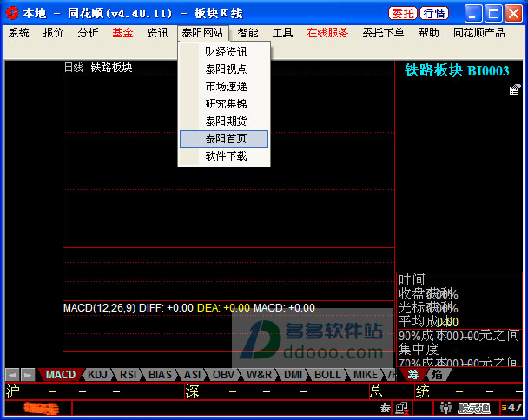
Task: Click the left indicator scroll arrow
Action: pyautogui.click(x=12, y=375)
